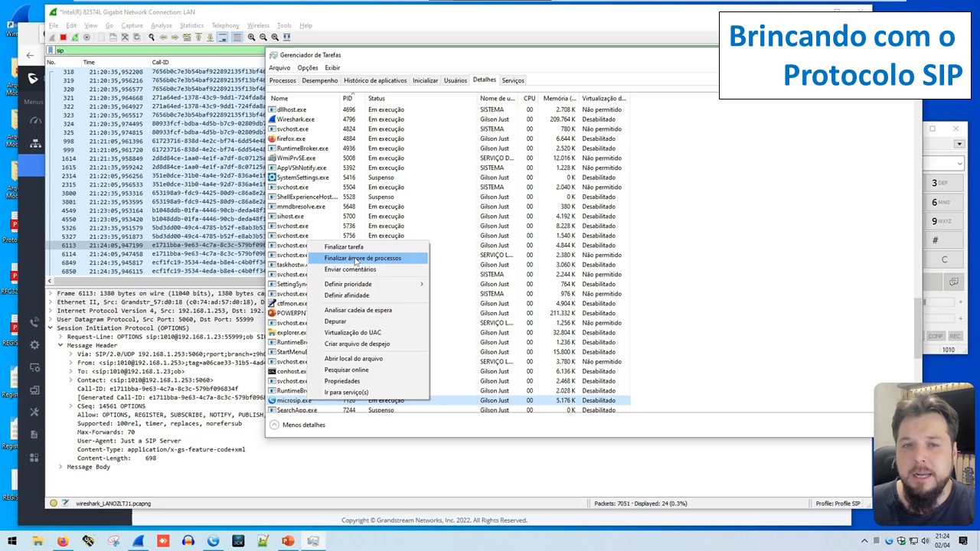This screenshot has height=551, width=980.
Task: Select firefox.exe process row
Action: point(448,139)
